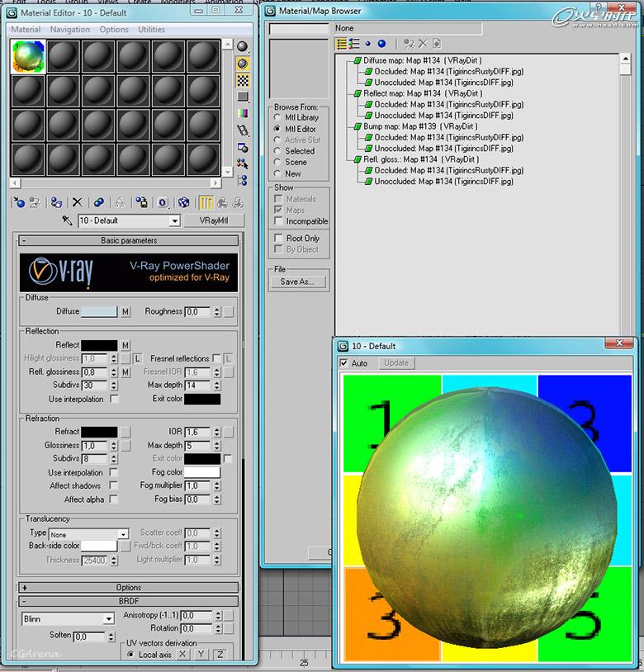
Task: Enable the Fresnel reflections checkbox
Action: pos(216,357)
